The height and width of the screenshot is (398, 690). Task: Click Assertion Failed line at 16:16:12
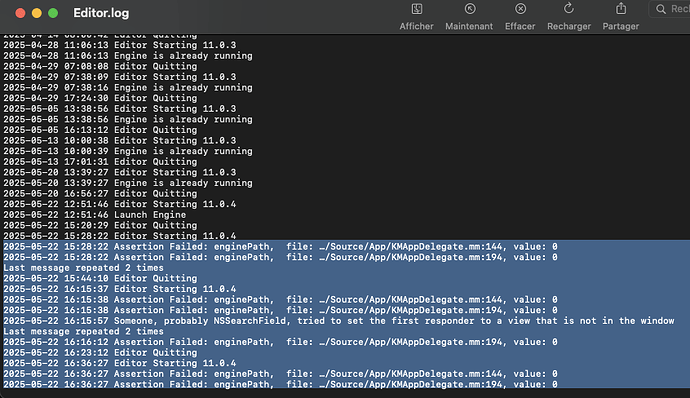point(280,342)
